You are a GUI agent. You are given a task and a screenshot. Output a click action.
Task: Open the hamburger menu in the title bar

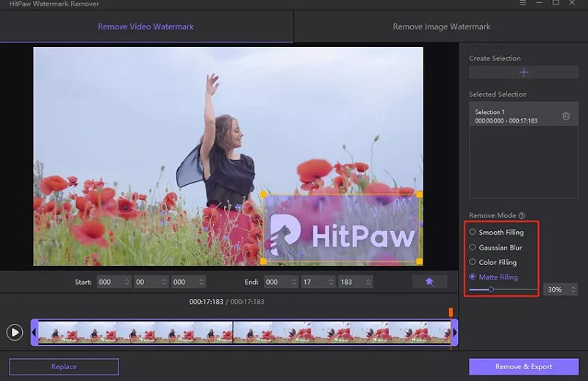click(x=523, y=4)
